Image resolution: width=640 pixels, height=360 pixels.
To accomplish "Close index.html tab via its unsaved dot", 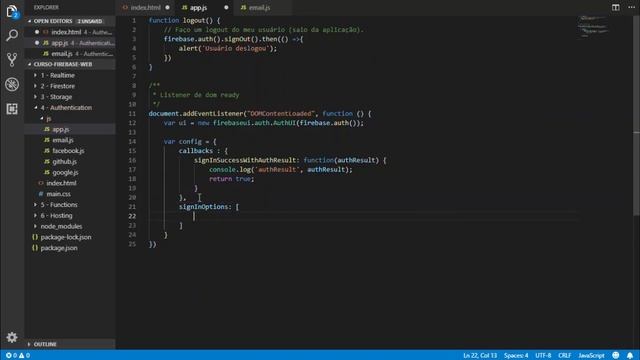I will point(167,7).
